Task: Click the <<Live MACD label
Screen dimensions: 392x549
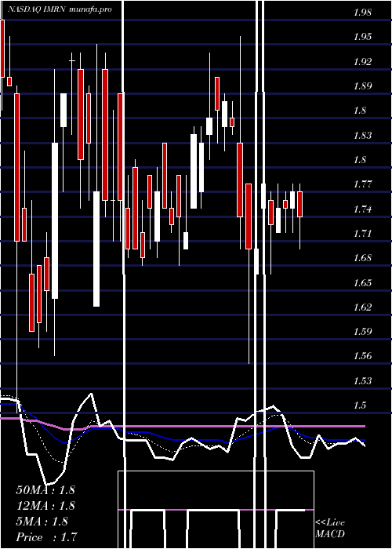Action: pos(330,529)
